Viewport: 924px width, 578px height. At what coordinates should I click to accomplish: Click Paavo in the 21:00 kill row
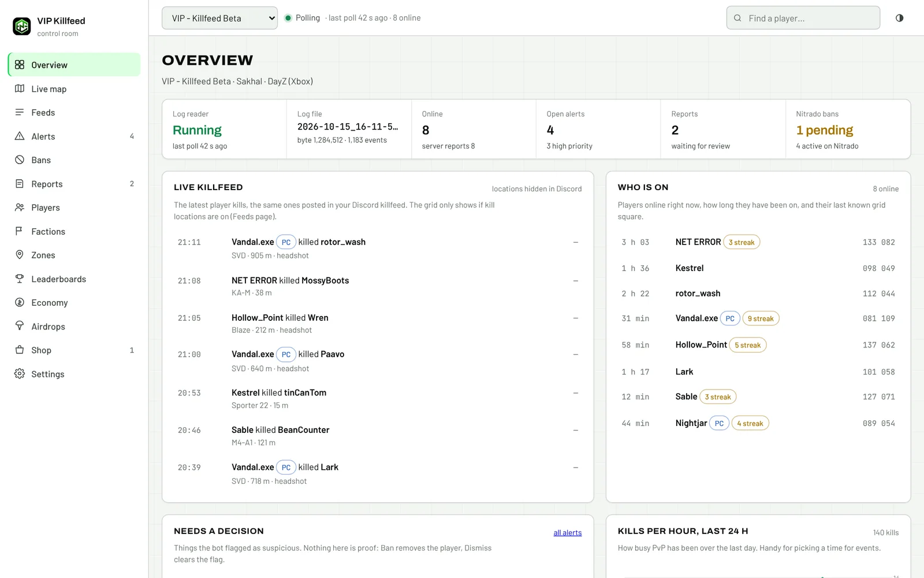333,354
